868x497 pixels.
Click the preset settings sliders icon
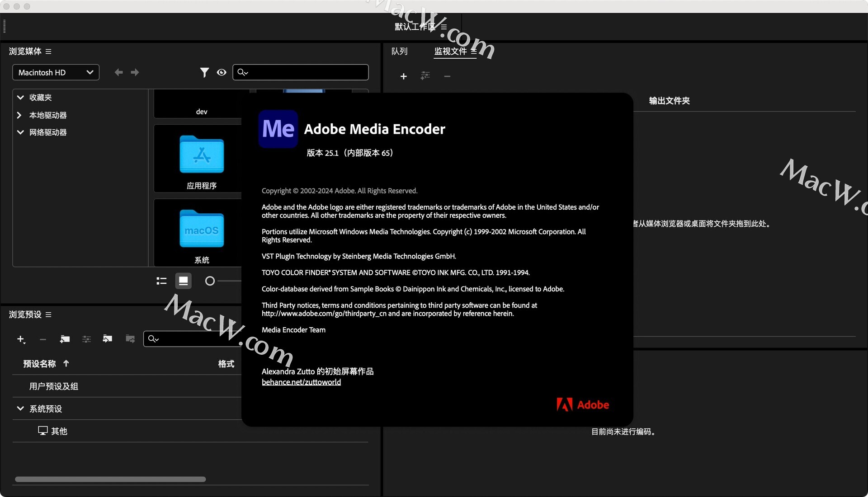[86, 339]
